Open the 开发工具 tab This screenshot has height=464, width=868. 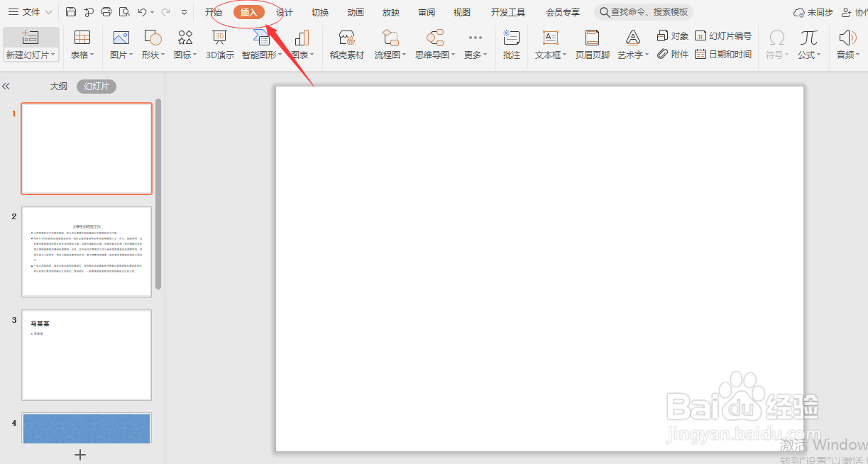pyautogui.click(x=508, y=12)
